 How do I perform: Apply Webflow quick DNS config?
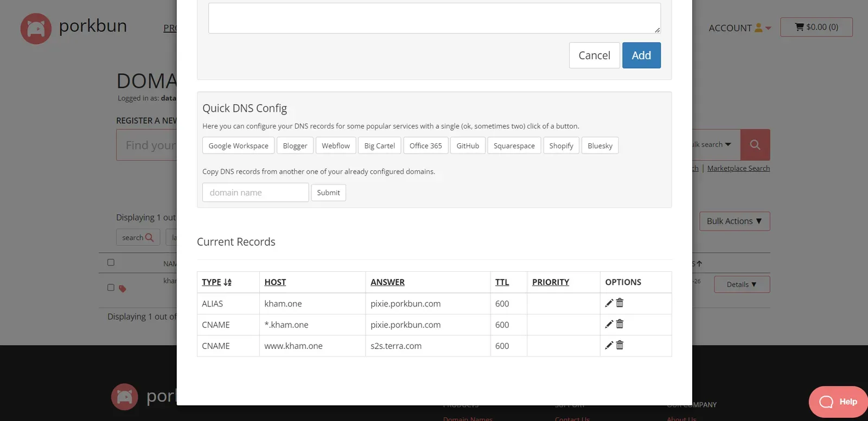pyautogui.click(x=336, y=145)
